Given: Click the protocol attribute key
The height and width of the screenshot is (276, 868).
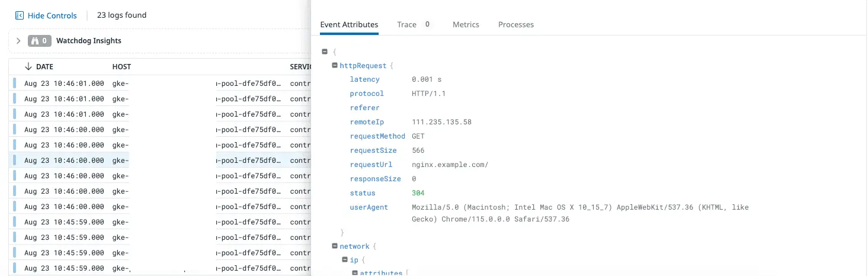Looking at the screenshot, I should tap(367, 94).
